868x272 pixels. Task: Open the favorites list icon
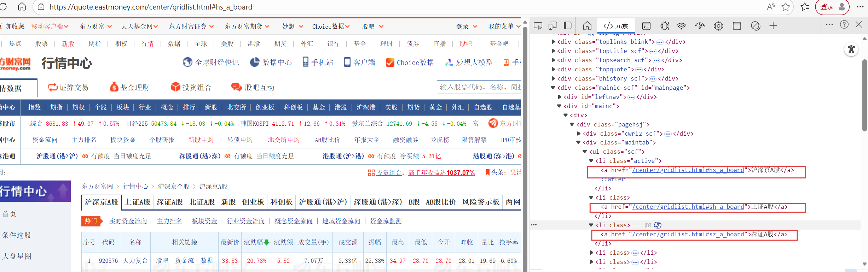(805, 7)
